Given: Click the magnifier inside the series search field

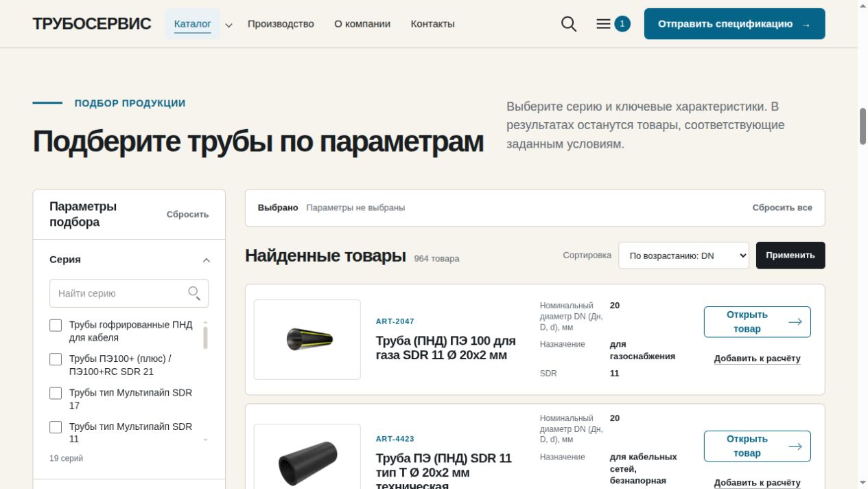Looking at the screenshot, I should point(194,293).
